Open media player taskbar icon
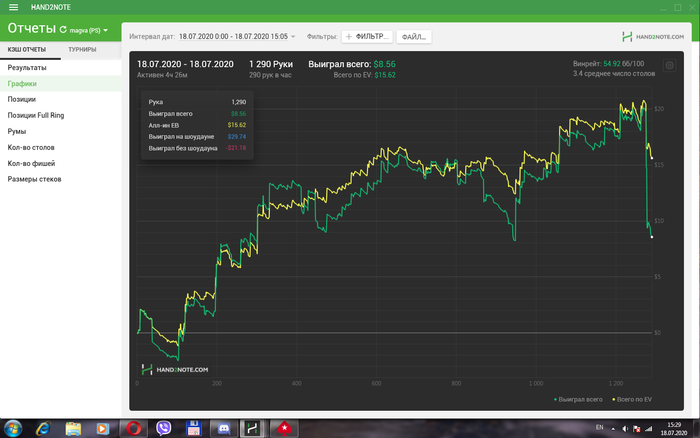This screenshot has height=438, width=700. (103, 429)
